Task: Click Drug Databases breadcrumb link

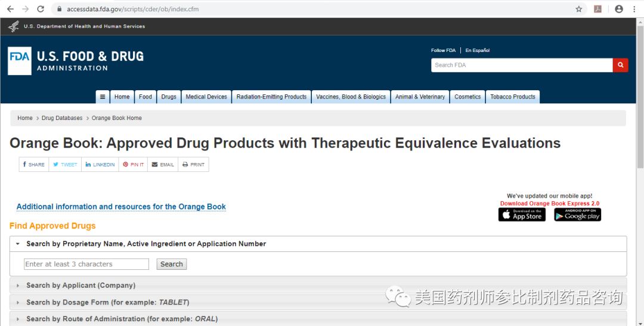Action: [x=62, y=118]
